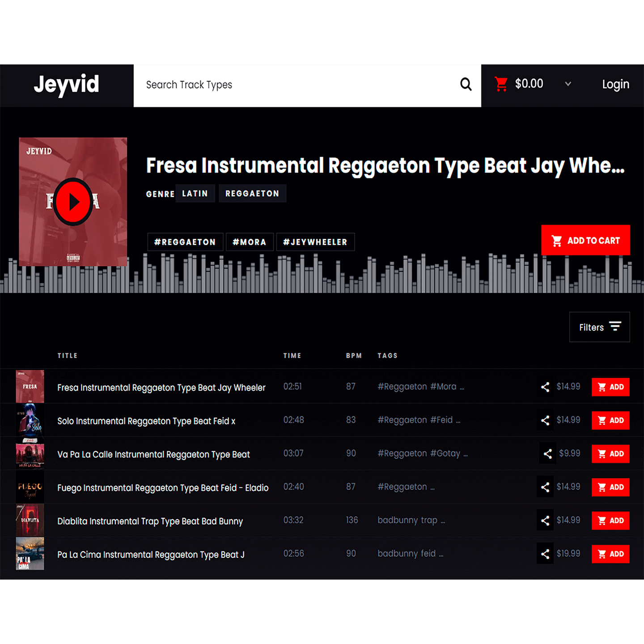Click the #Gotay tag in list
644x644 pixels.
[445, 453]
